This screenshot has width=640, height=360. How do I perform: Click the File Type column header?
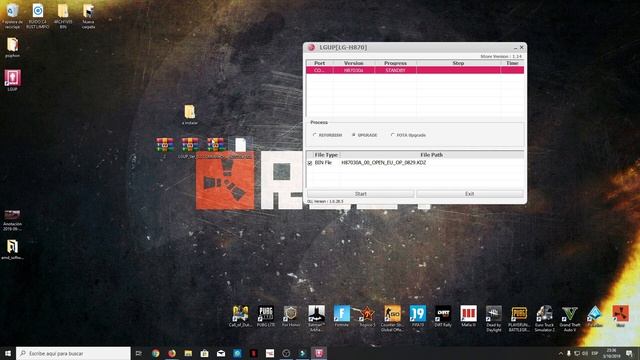point(326,155)
